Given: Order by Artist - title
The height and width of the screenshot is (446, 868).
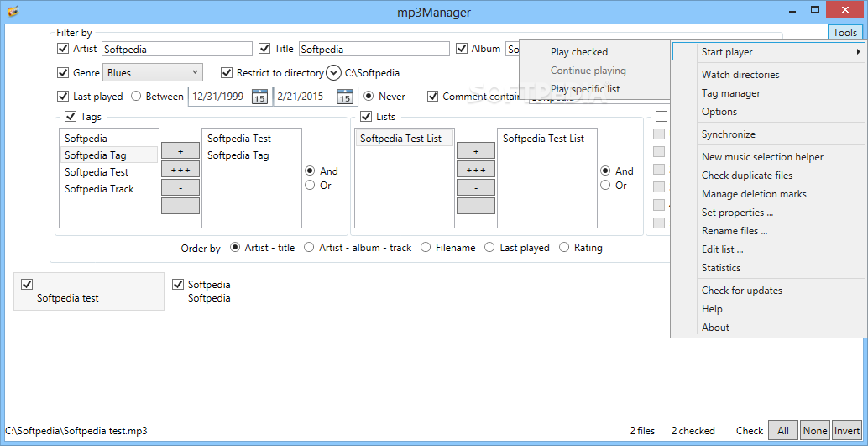Looking at the screenshot, I should pos(235,248).
